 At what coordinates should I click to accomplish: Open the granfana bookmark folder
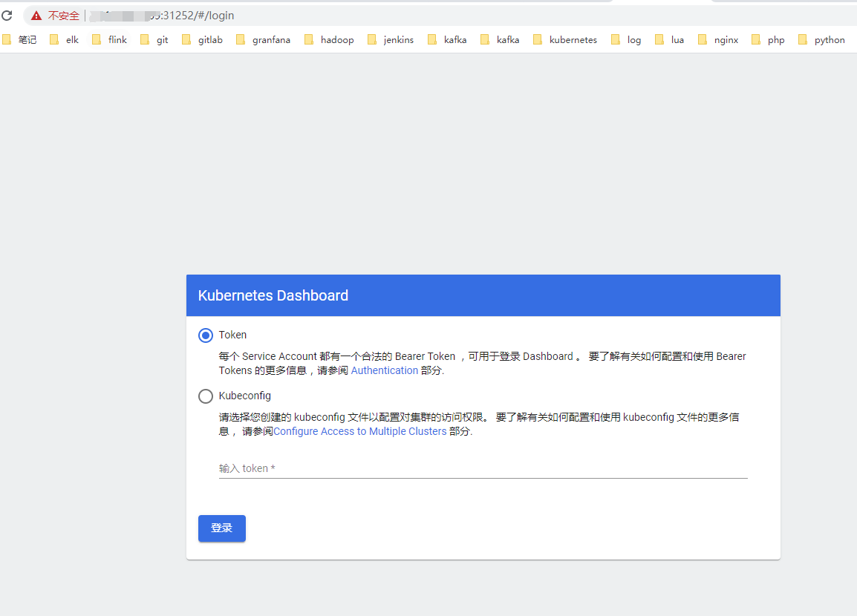[x=263, y=39]
